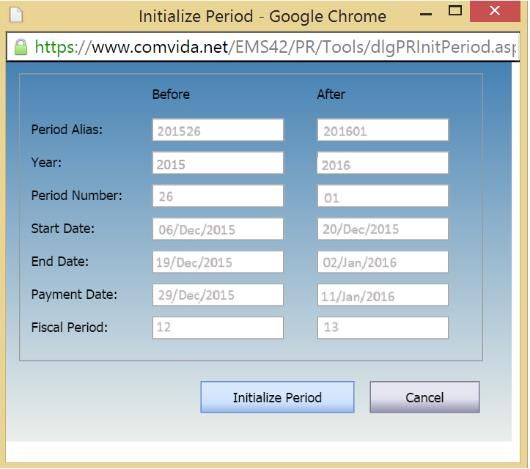Focus the After Start Date 20/Dec/2015 field
The height and width of the screenshot is (469, 530).
(383, 229)
